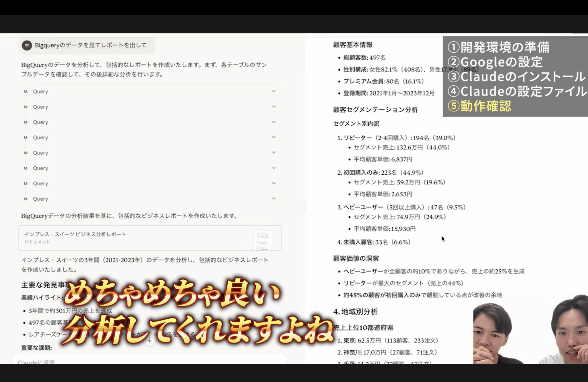Open インプレス・スイーツ ビジネス分析レポート document card
The height and width of the screenshot is (382, 588).
[75, 234]
